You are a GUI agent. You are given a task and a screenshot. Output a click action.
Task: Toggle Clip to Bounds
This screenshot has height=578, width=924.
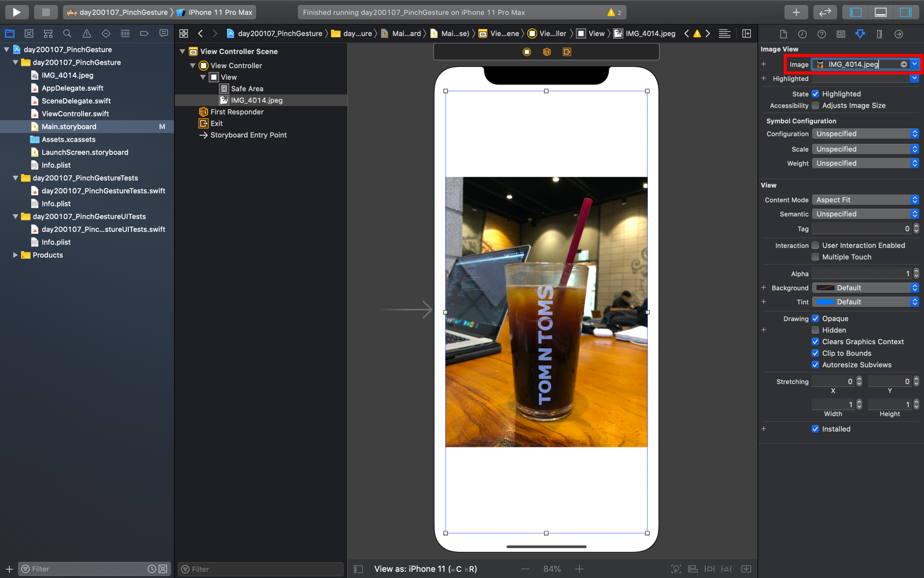(x=815, y=353)
